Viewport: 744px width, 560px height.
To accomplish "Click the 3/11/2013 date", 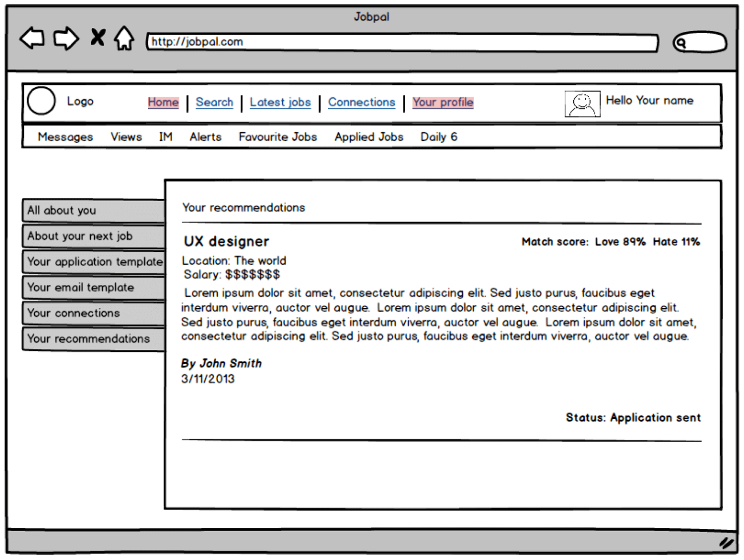I will [x=208, y=379].
